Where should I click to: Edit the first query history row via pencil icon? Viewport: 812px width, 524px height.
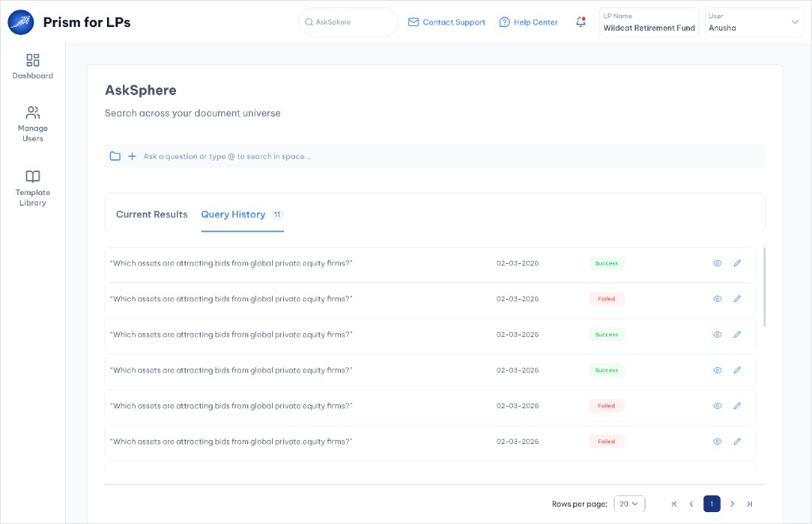coord(737,263)
